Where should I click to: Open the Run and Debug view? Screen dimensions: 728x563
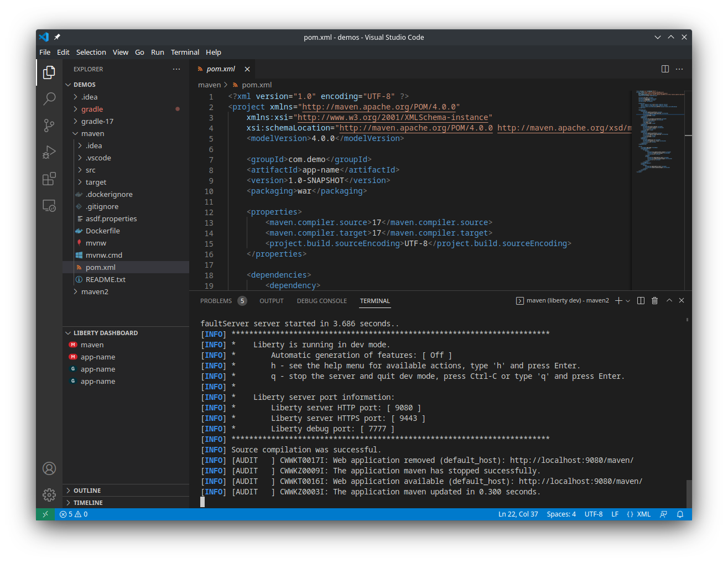tap(49, 152)
